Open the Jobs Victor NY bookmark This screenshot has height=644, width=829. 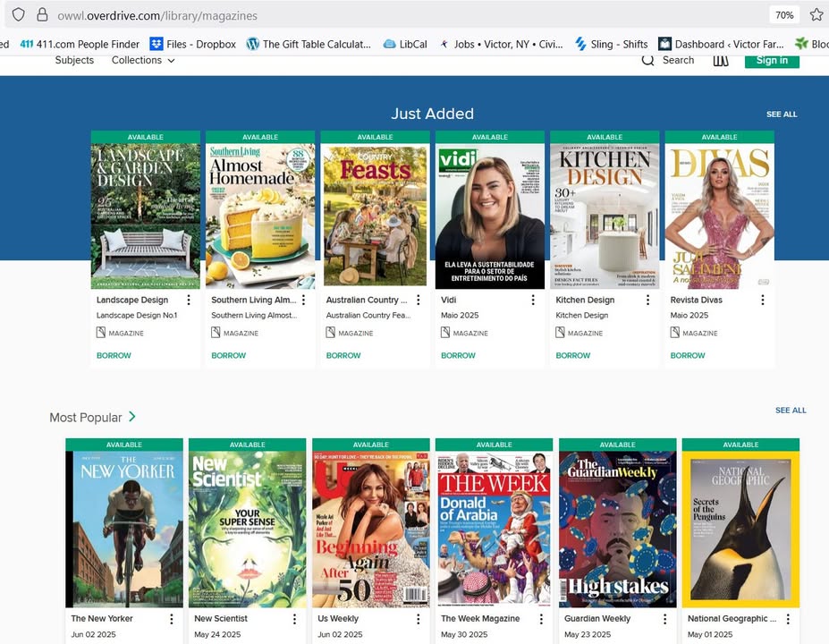501,45
